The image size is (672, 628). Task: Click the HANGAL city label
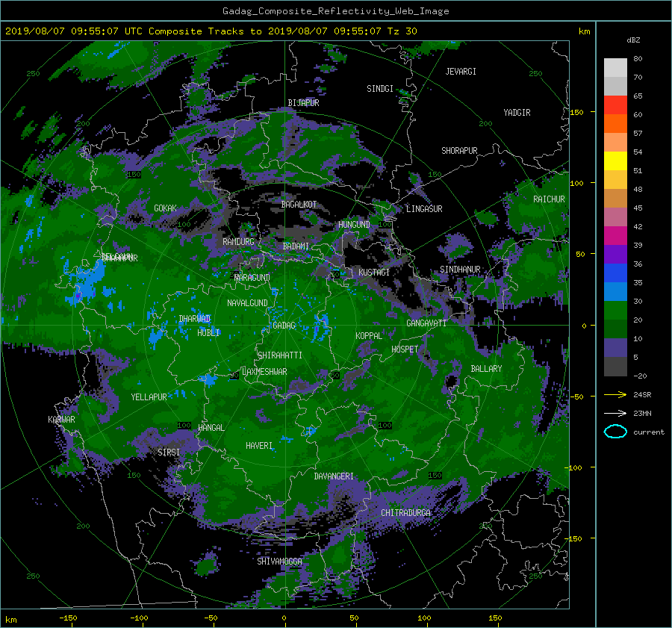[211, 428]
